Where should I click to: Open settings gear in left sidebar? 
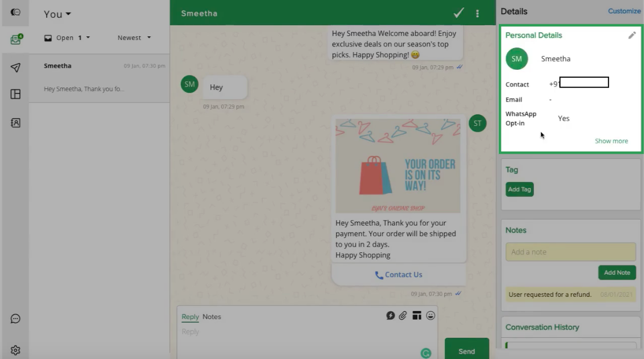point(16,350)
